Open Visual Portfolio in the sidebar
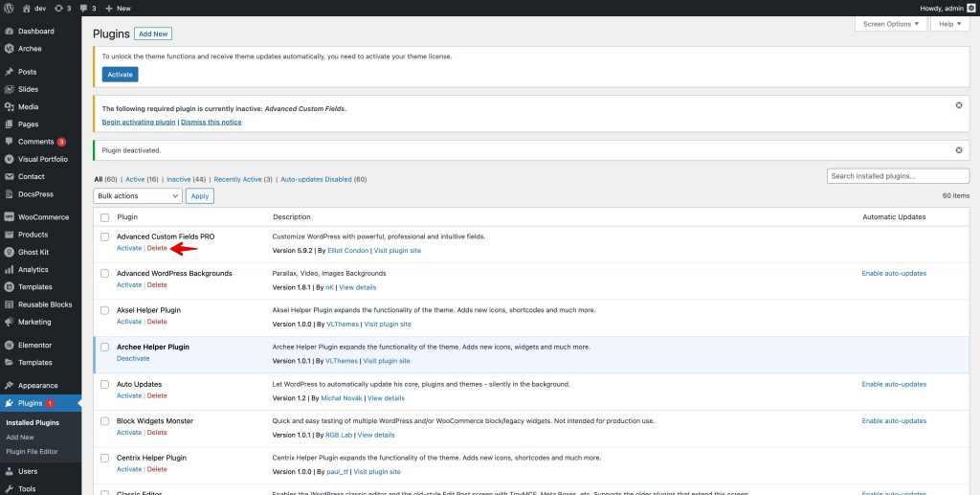Screen dimensions: 980x495 pos(40,159)
